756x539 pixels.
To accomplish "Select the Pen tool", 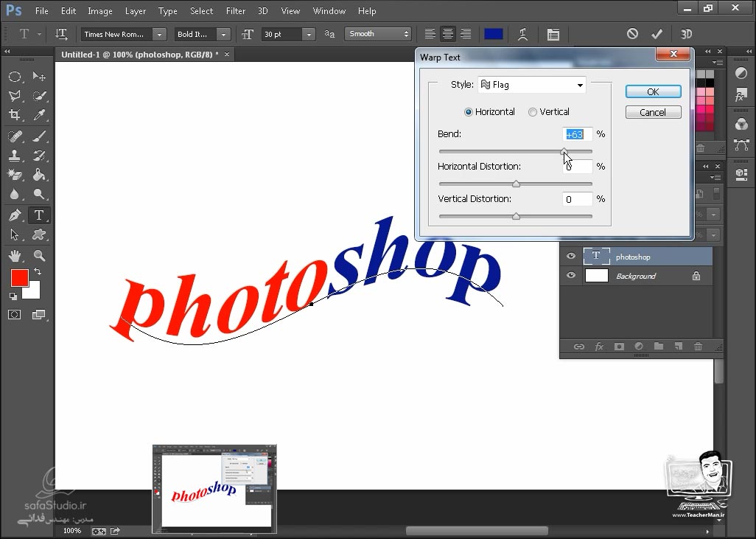I will click(15, 215).
